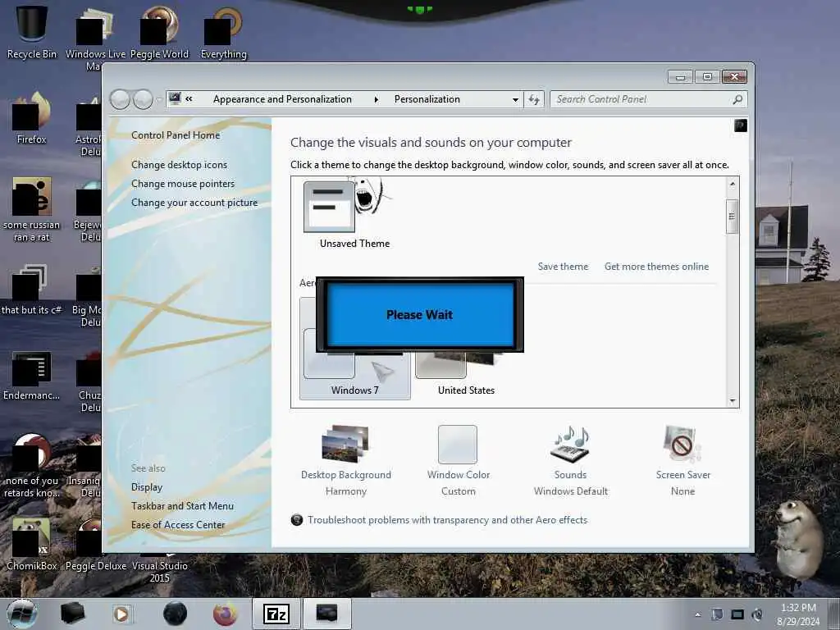This screenshot has height=630, width=840.
Task: Open the dark sphere taskbar icon
Action: pyautogui.click(x=176, y=614)
